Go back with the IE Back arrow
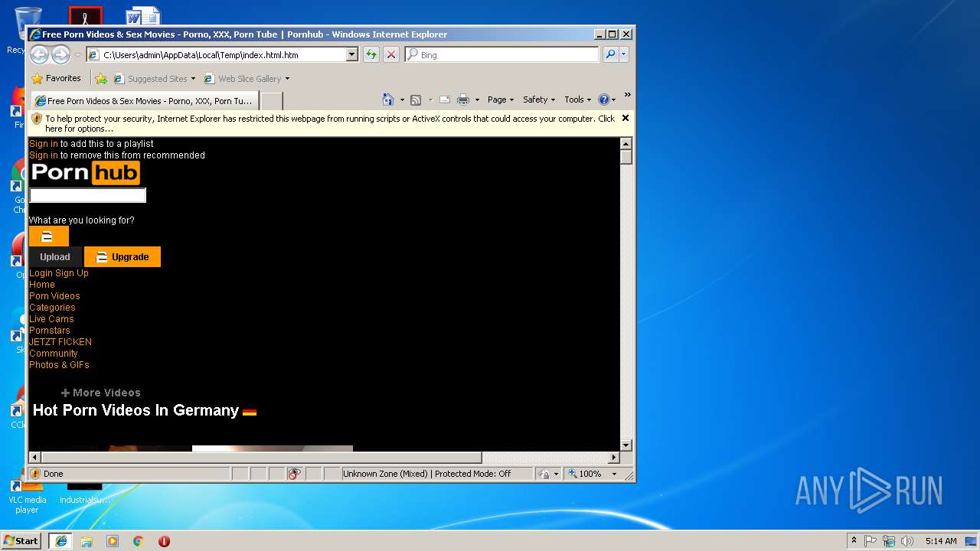980x551 pixels. click(39, 54)
